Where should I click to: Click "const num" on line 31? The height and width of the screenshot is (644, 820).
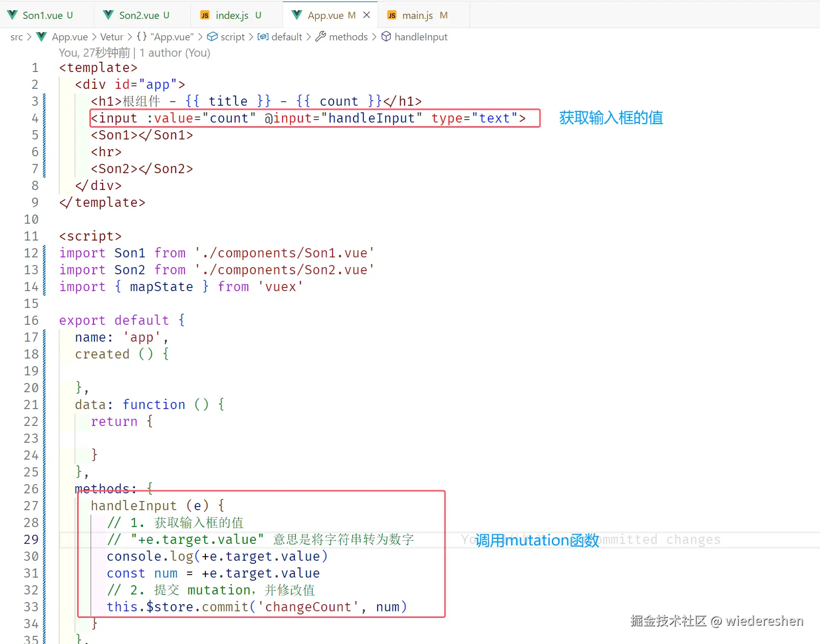point(142,574)
